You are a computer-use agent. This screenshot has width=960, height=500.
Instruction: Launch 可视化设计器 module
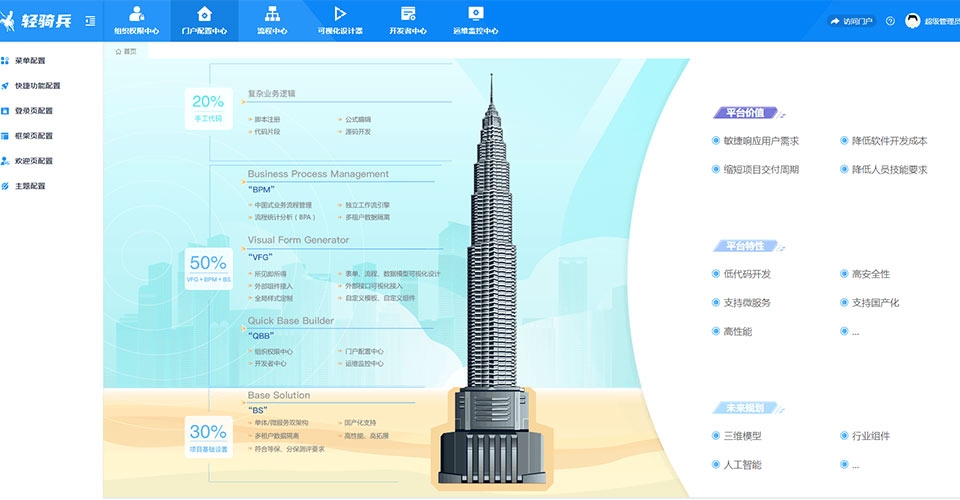pos(340,20)
